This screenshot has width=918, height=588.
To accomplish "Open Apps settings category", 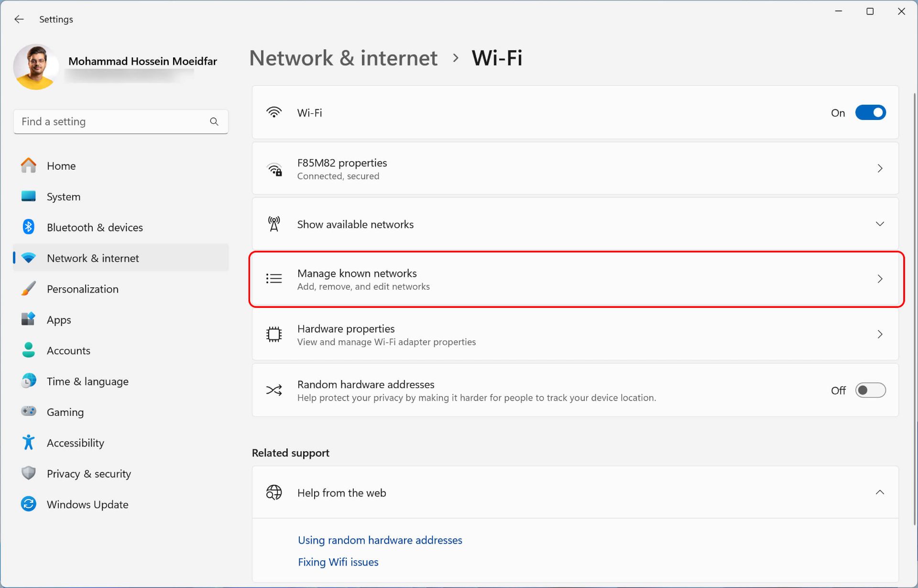I will tap(120, 319).
